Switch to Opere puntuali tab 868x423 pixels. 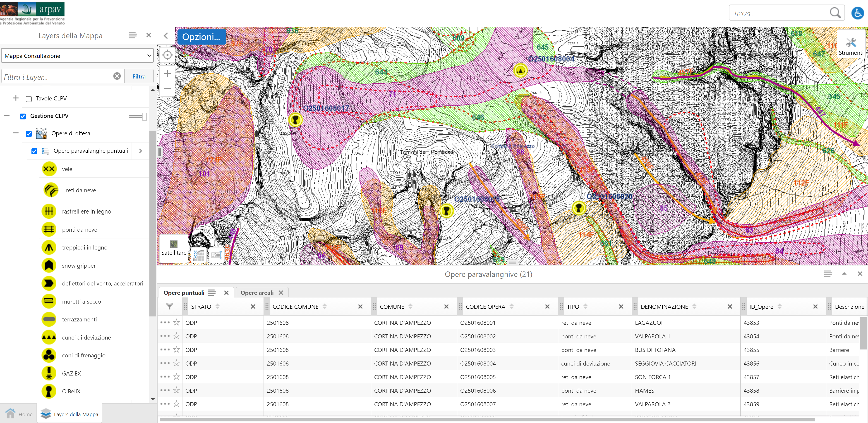[184, 292]
